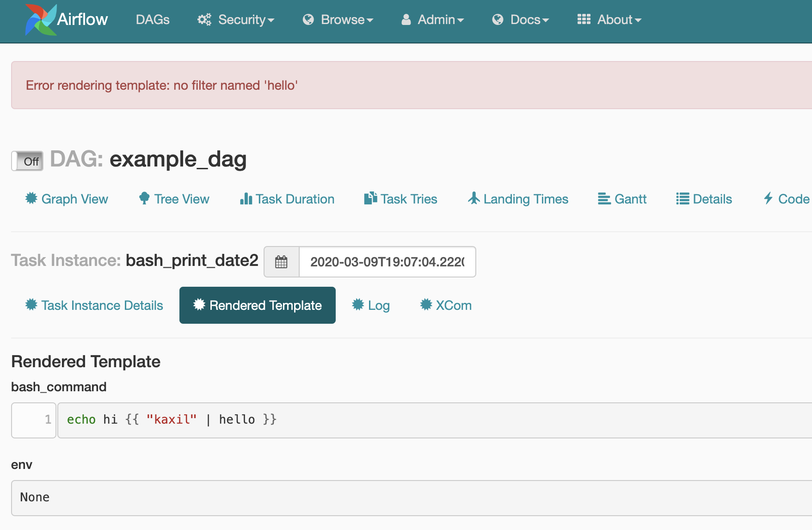Expand the Docs dropdown menu

(x=521, y=19)
